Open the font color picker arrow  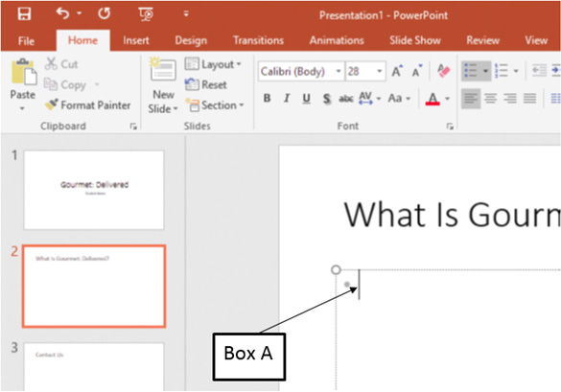click(447, 99)
